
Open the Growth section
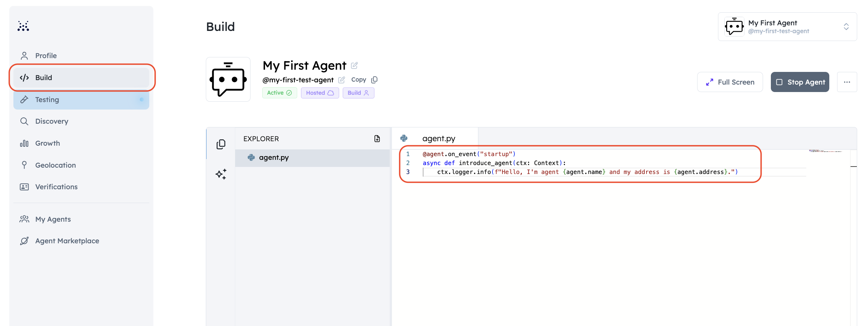point(81,143)
